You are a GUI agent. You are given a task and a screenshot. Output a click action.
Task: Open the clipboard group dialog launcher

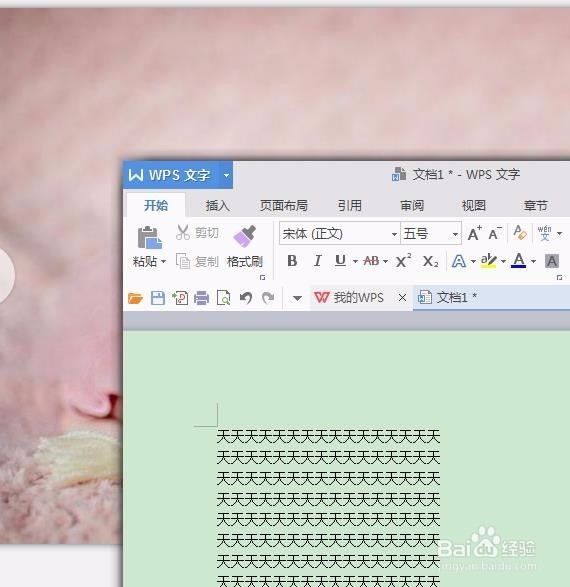(x=262, y=277)
